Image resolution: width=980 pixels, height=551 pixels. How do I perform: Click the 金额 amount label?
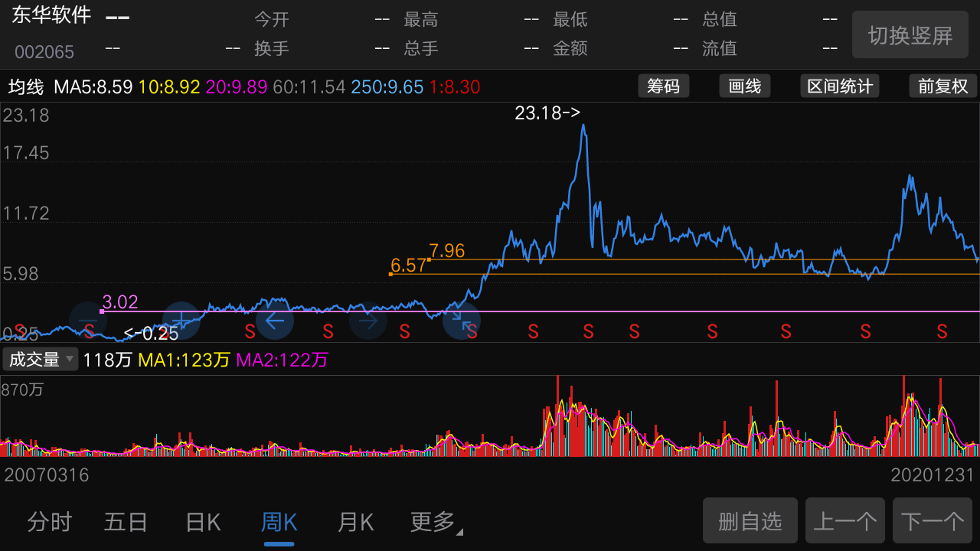[x=570, y=48]
